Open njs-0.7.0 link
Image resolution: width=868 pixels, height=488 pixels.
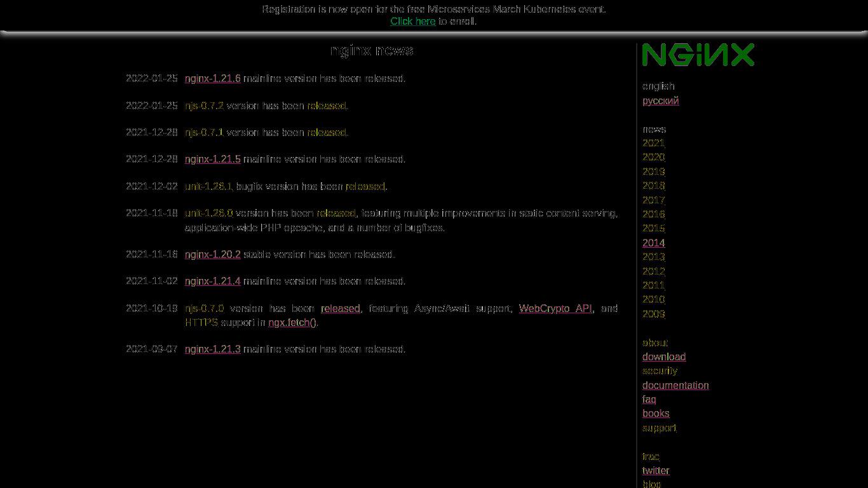[x=204, y=309]
